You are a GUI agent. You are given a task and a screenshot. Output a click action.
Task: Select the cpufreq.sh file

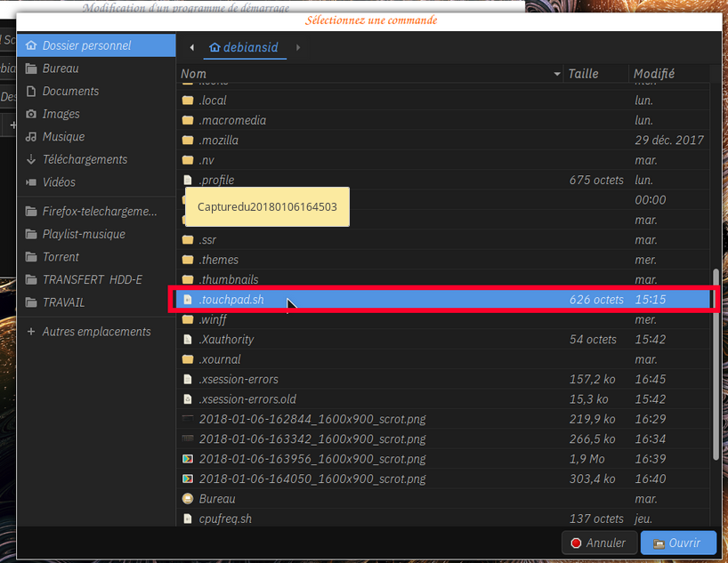pos(225,519)
